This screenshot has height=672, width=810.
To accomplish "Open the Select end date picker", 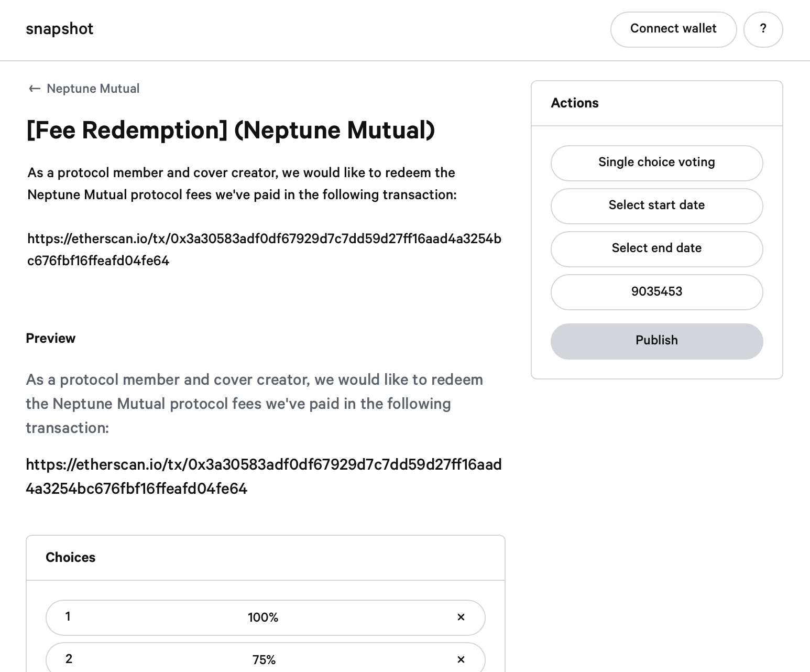I will (x=656, y=248).
